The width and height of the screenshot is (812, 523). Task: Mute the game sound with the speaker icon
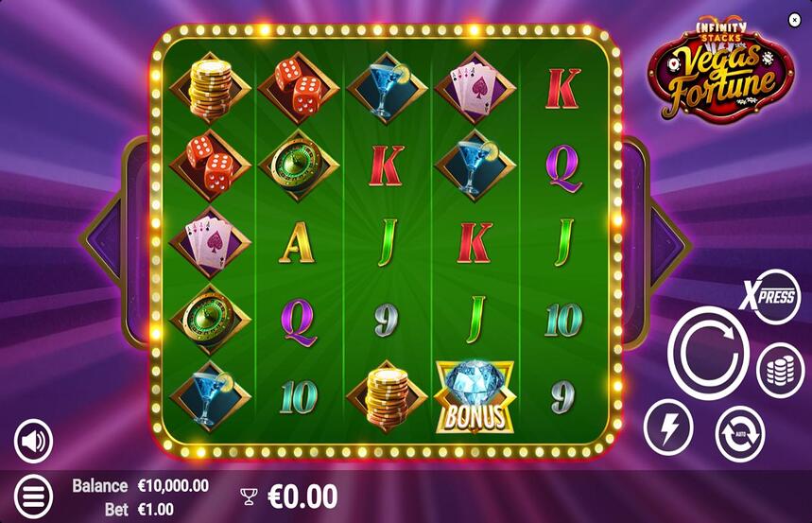click(34, 441)
